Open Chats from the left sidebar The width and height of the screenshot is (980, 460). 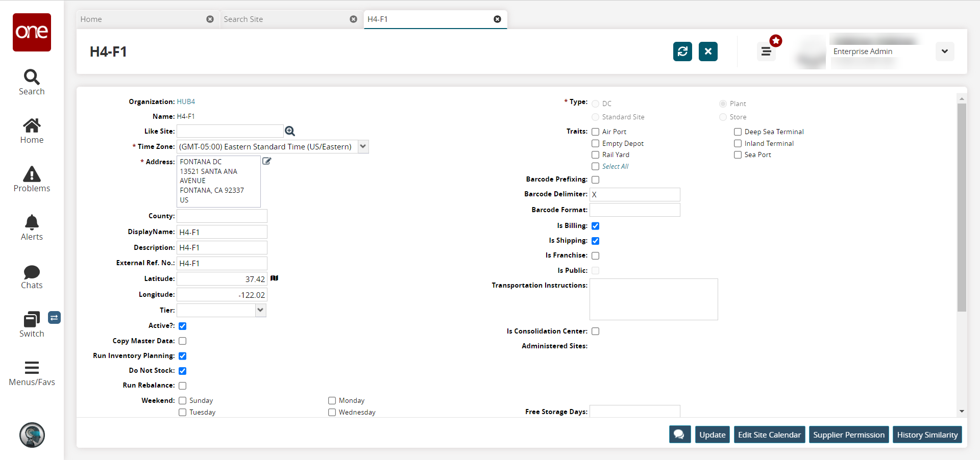32,276
